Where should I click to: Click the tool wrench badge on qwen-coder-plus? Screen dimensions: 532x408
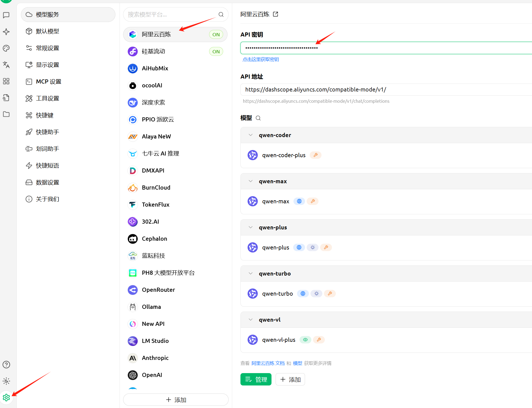(315, 155)
